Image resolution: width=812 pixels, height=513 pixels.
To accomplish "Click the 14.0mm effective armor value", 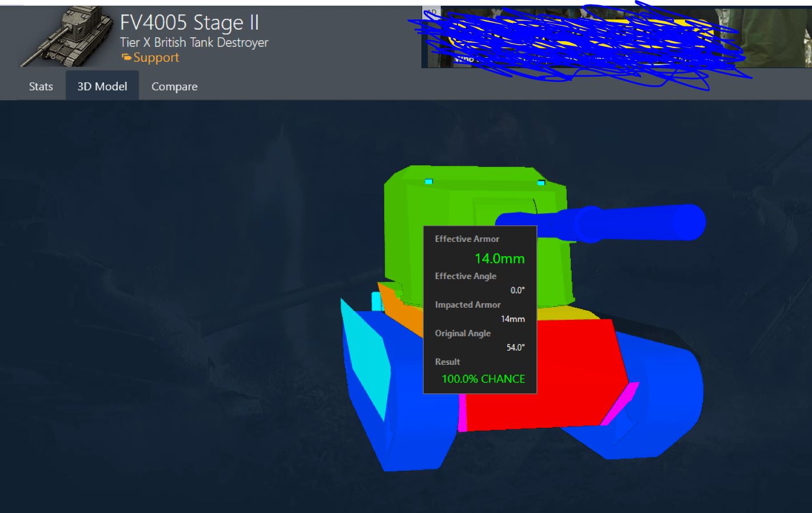I will coord(500,259).
